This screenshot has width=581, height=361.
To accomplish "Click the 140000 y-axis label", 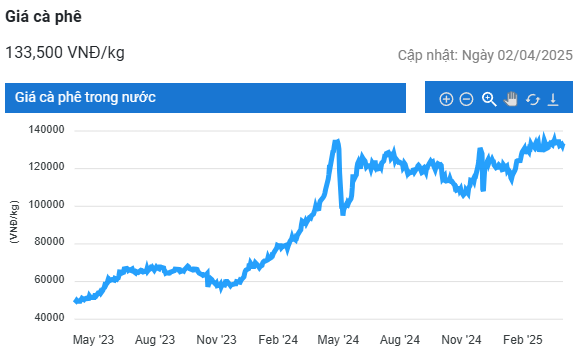I will pos(46,129).
